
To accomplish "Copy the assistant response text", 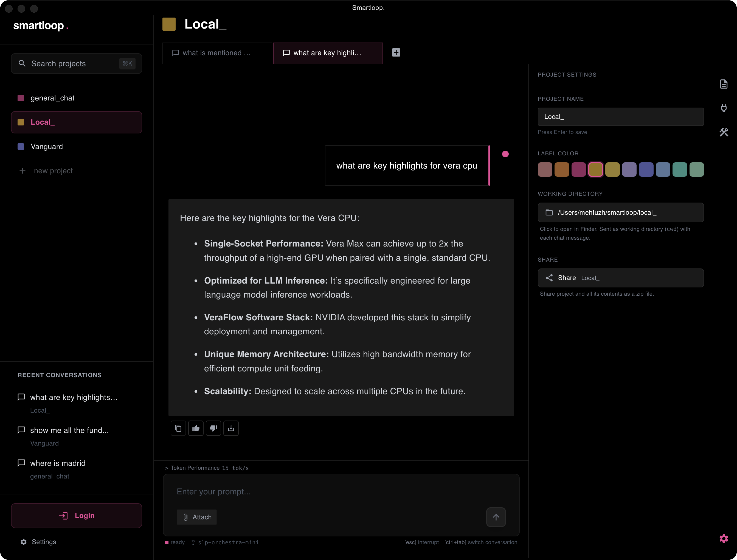I will pos(178,428).
